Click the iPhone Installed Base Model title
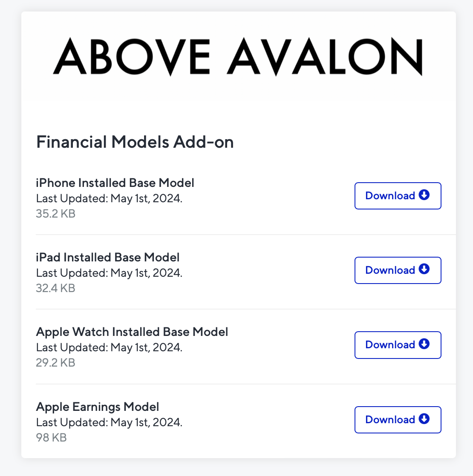This screenshot has height=476, width=473. coord(115,183)
